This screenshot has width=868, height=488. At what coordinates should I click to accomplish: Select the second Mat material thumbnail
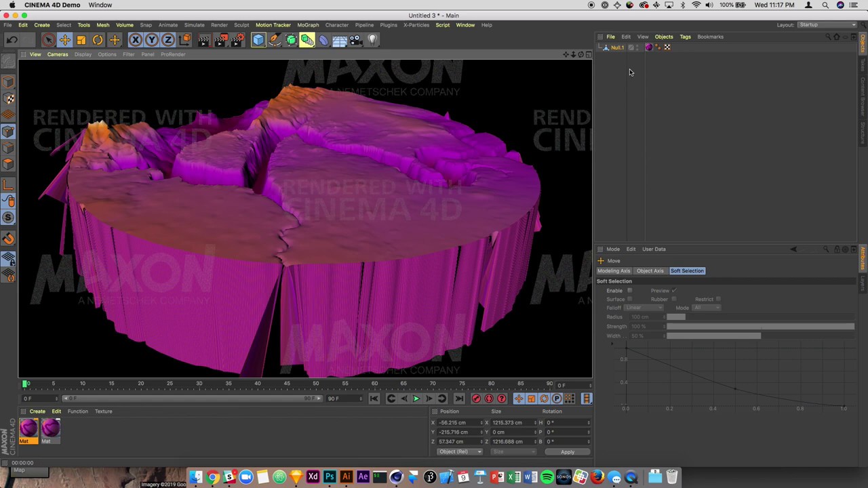point(50,428)
